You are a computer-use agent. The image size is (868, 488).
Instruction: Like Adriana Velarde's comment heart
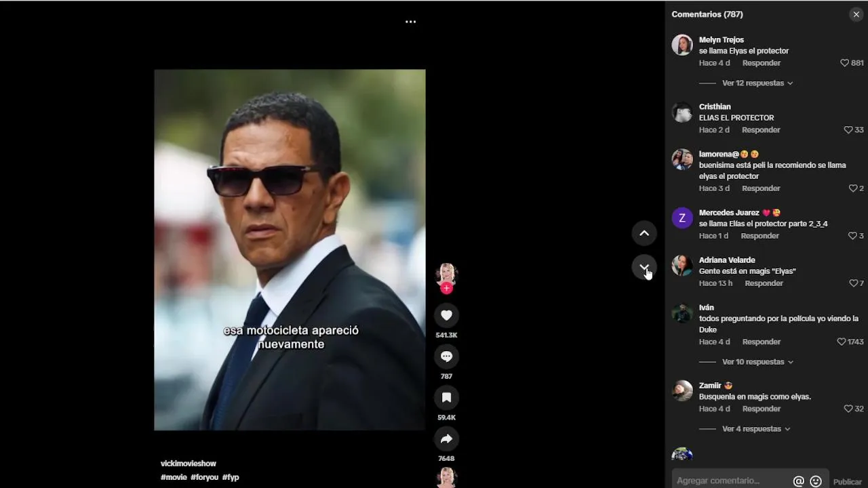[853, 283]
